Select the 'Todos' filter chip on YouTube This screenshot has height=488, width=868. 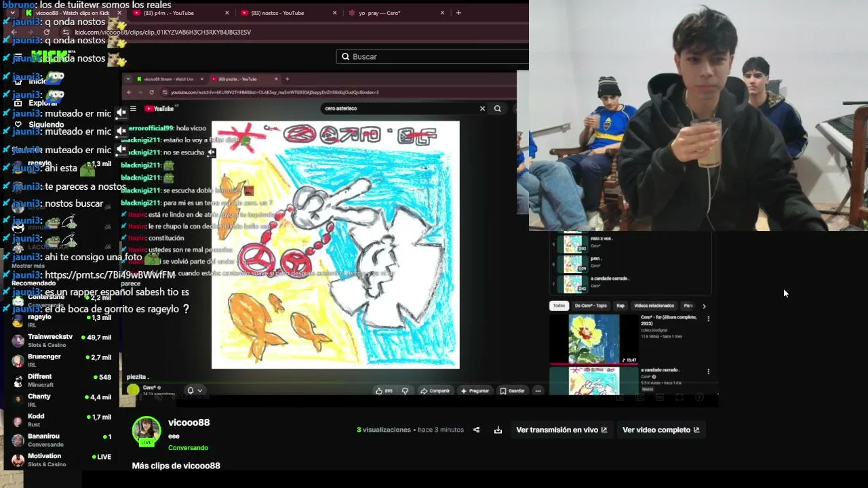[x=559, y=306]
